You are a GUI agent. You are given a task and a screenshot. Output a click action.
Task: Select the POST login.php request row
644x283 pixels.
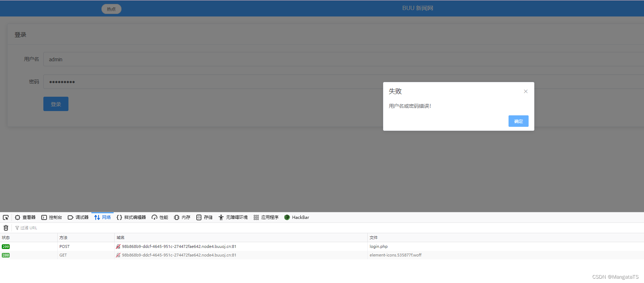(x=322, y=246)
